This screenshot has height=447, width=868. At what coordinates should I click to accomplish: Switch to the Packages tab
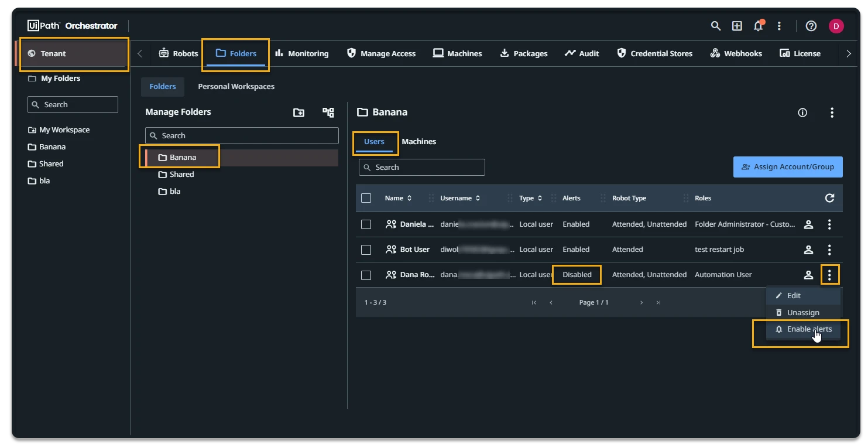point(524,53)
